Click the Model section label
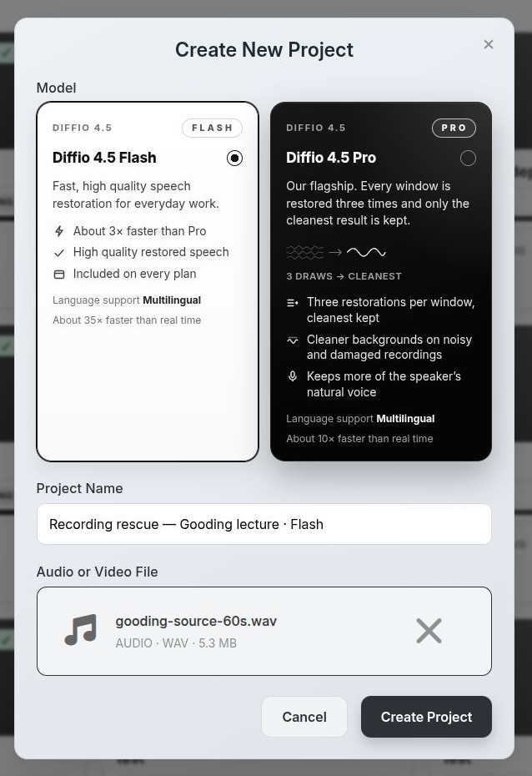 57,88
